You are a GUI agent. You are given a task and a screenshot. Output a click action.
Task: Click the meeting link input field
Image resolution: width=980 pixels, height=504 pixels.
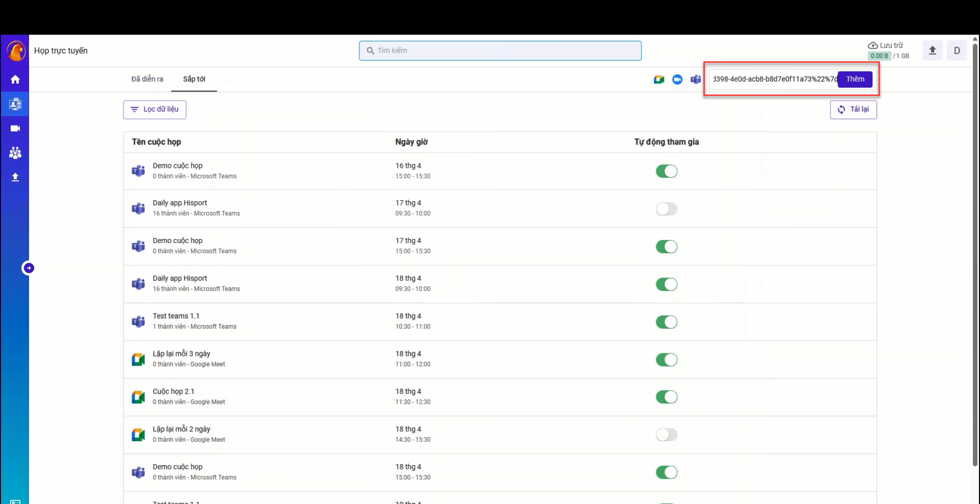774,79
